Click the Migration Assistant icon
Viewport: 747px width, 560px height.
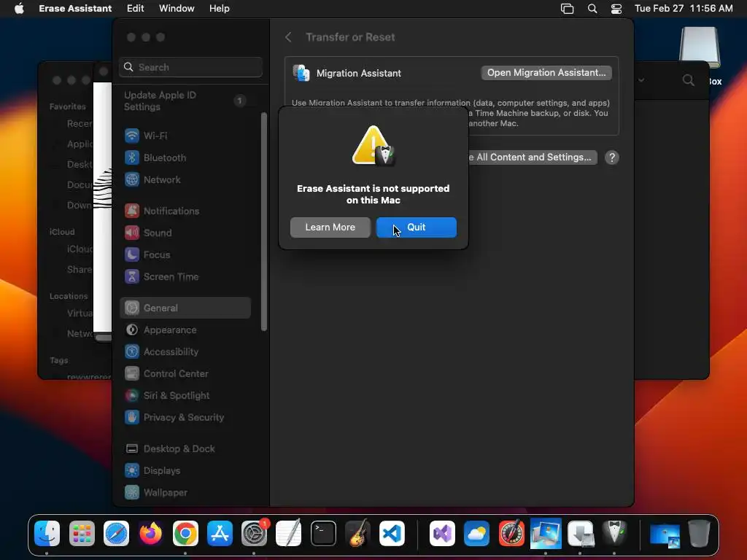[x=301, y=73]
